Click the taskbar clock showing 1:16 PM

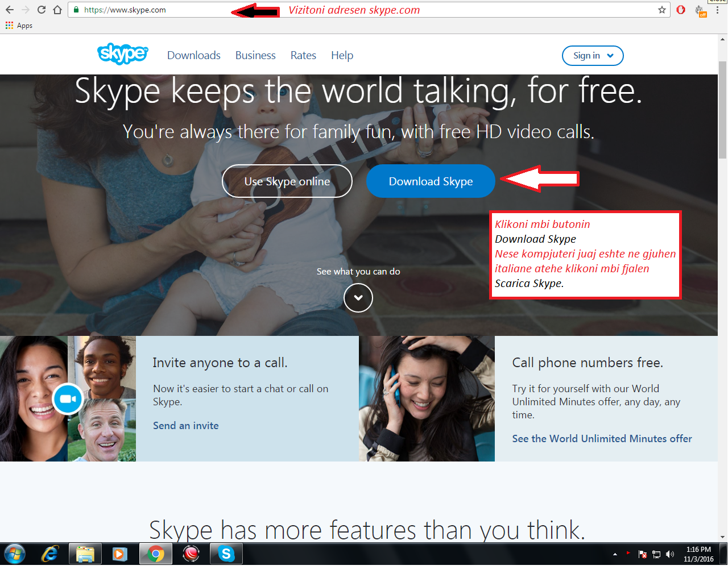pos(698,554)
